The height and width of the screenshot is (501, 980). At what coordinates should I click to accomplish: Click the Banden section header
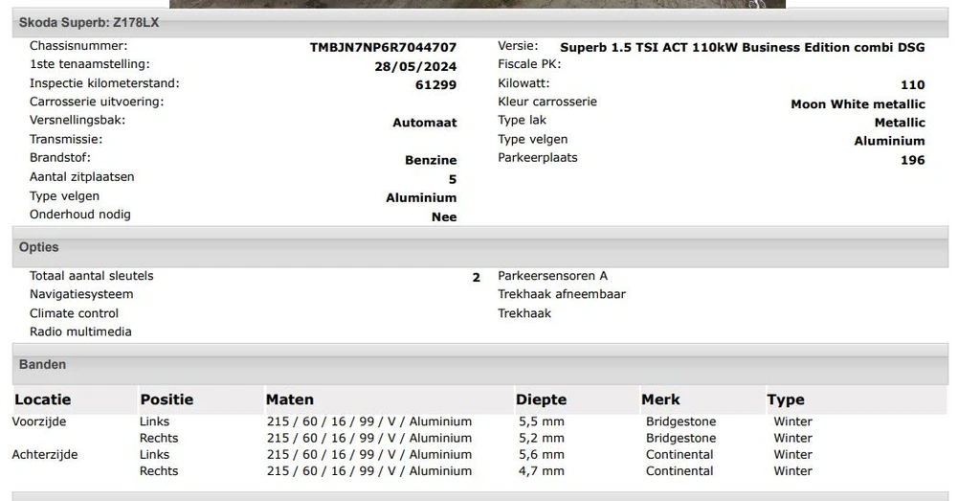(x=480, y=364)
